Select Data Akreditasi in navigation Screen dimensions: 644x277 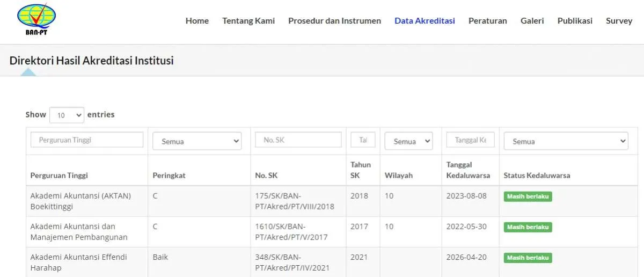coord(425,21)
